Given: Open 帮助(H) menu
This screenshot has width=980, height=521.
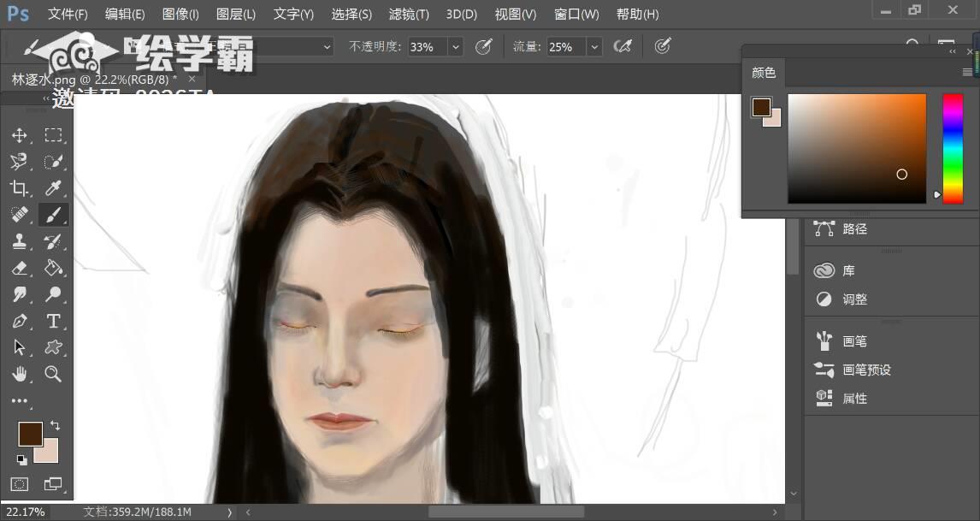Looking at the screenshot, I should [x=637, y=14].
